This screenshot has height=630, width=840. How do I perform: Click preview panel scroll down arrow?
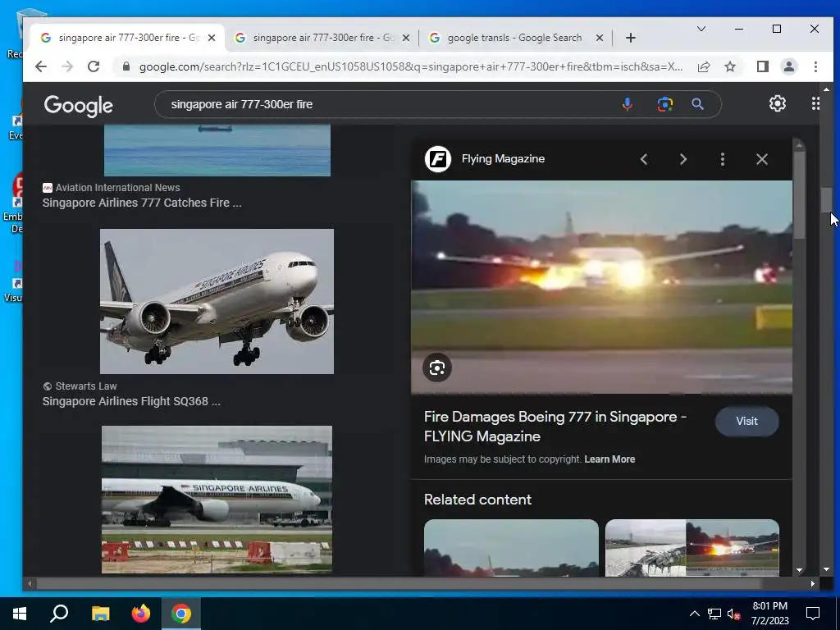tap(799, 570)
